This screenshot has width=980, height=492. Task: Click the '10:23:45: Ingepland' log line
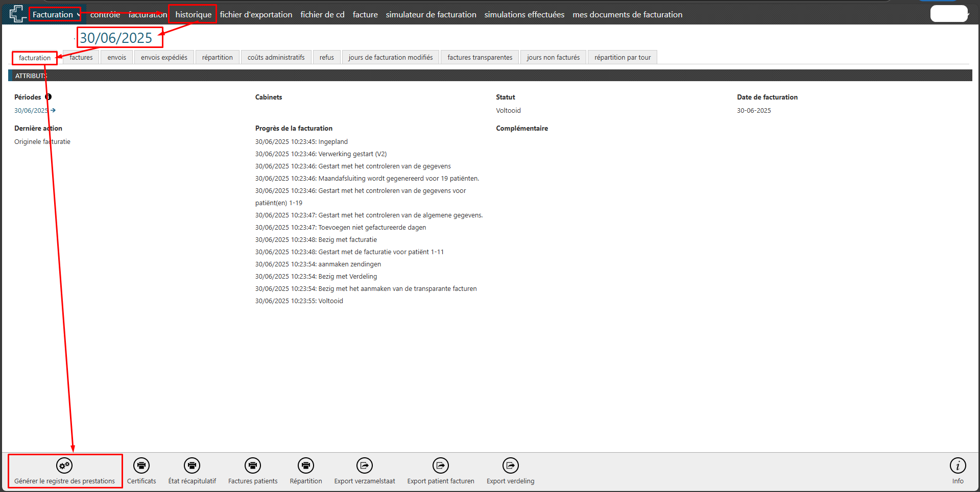[301, 141]
